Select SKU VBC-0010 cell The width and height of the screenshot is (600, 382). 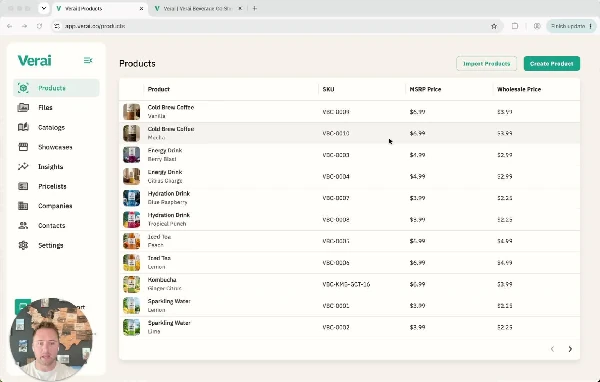point(336,133)
